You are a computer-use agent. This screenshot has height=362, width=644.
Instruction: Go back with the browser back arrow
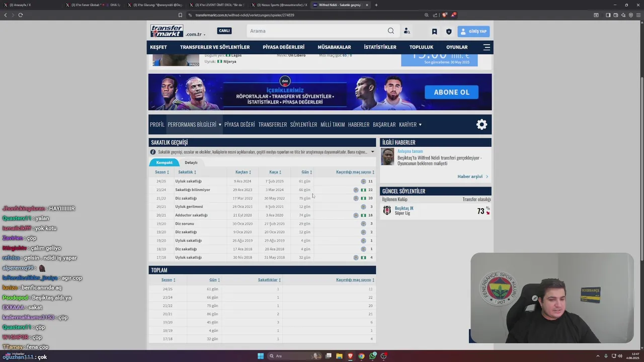6,15
